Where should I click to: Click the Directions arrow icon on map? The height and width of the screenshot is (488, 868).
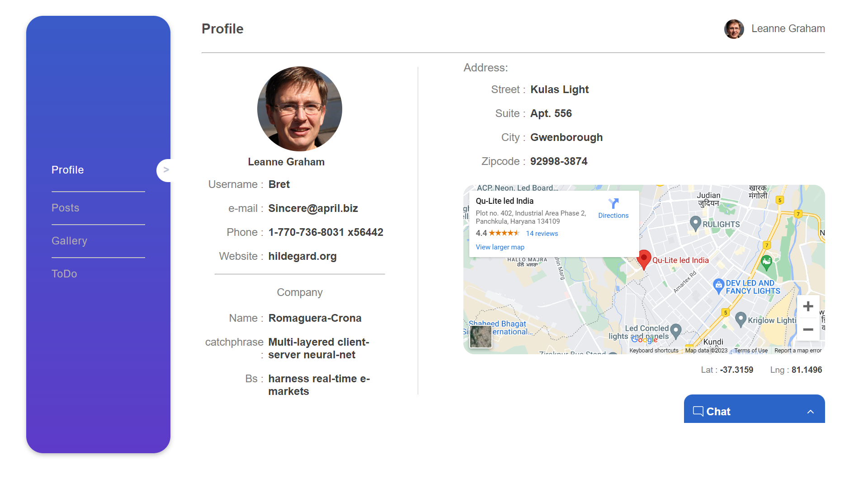613,204
